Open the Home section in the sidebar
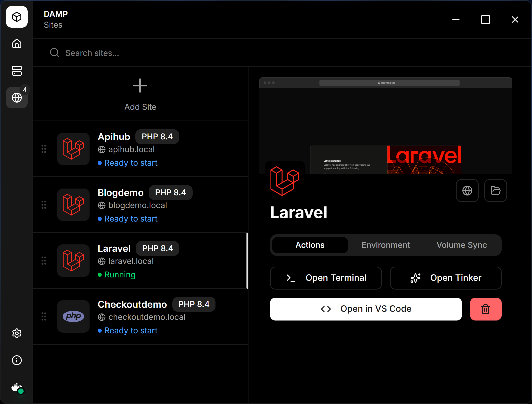 click(17, 44)
